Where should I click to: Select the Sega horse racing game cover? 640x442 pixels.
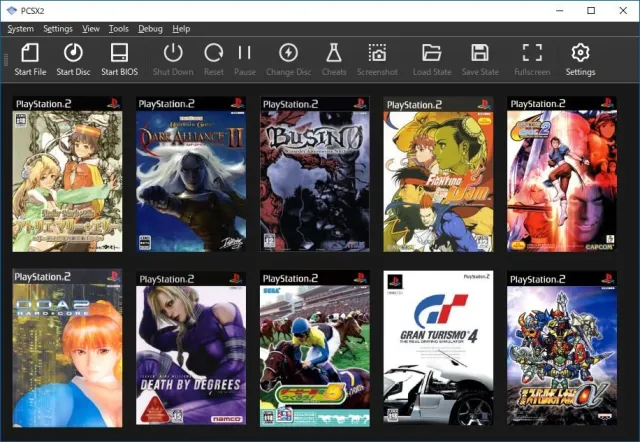315,349
